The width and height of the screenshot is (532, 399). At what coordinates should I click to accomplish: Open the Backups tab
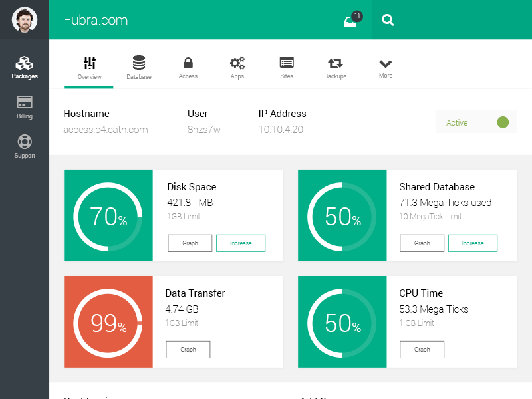click(x=335, y=67)
